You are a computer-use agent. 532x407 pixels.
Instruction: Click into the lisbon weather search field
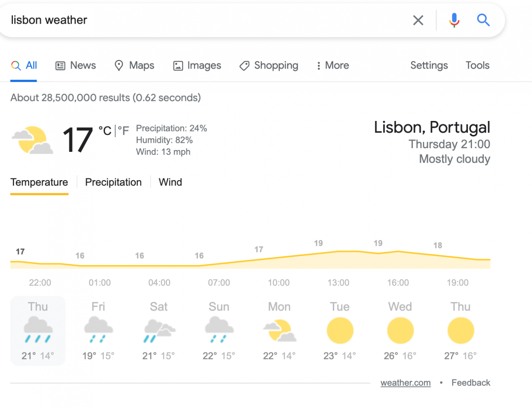[x=208, y=20]
